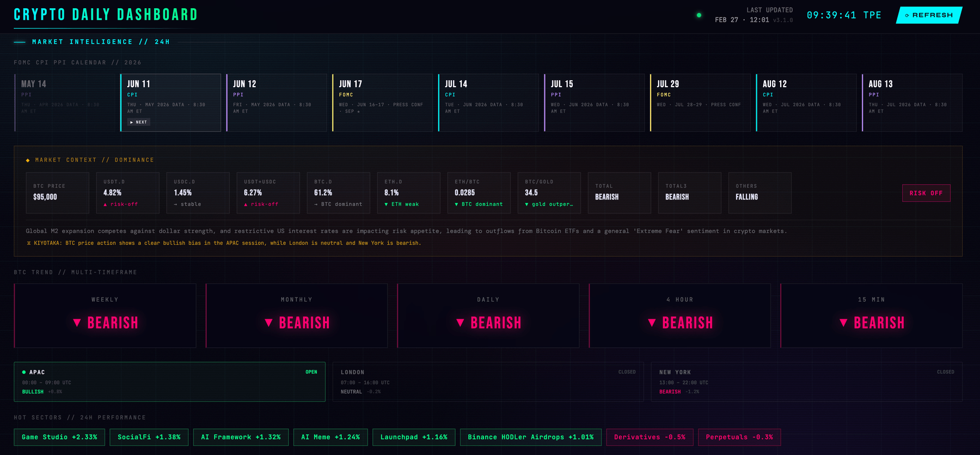Open the 4 HOUR trend card
This screenshot has width=980, height=455.
click(x=680, y=316)
